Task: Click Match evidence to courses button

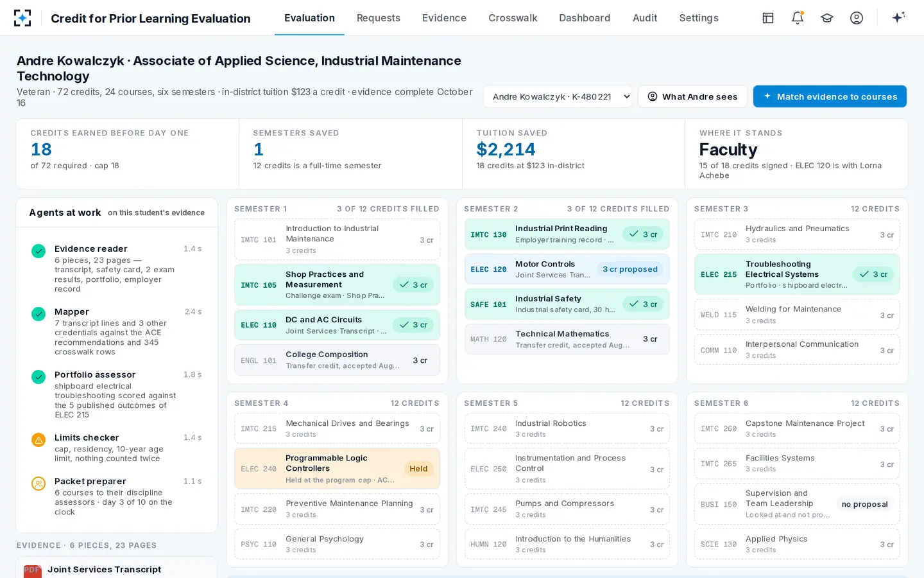Action: [830, 96]
